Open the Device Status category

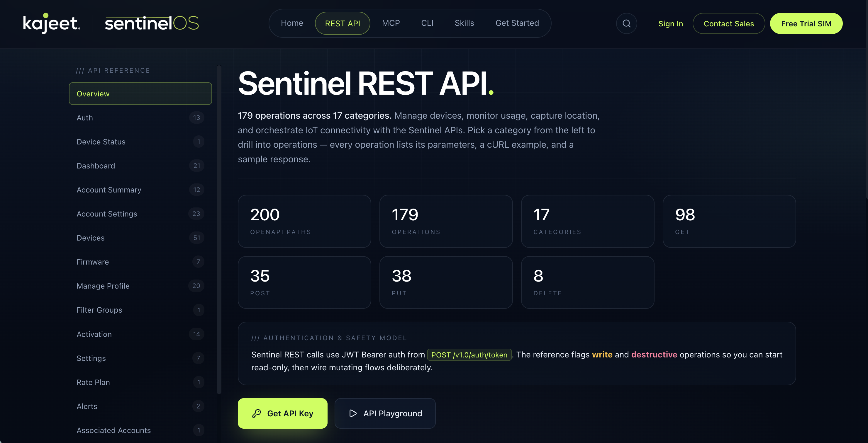(x=140, y=142)
